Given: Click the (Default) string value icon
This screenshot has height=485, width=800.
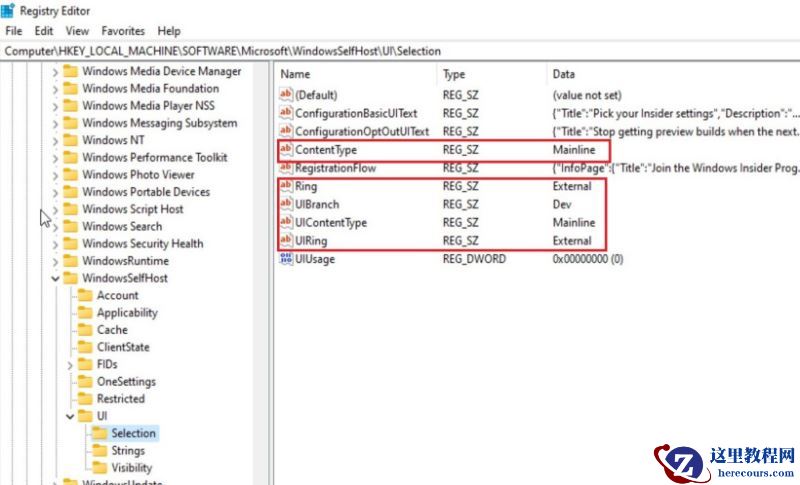Looking at the screenshot, I should (286, 94).
